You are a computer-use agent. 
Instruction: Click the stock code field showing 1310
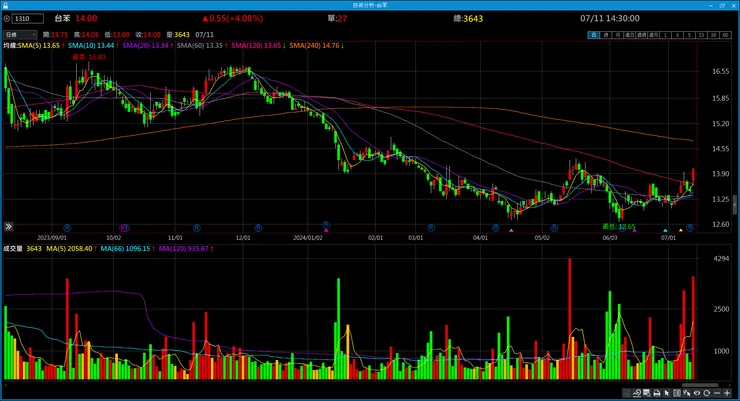point(28,19)
